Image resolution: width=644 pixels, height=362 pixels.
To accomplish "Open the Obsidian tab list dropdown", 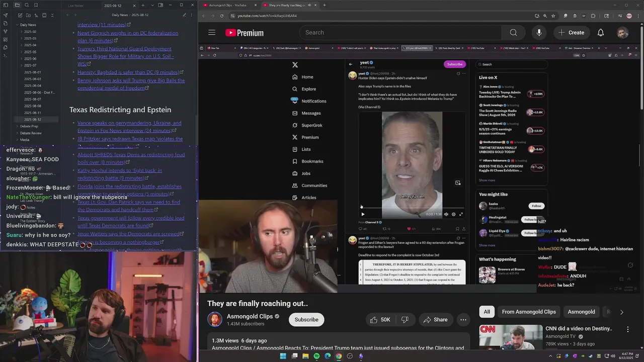I will 151,6.
